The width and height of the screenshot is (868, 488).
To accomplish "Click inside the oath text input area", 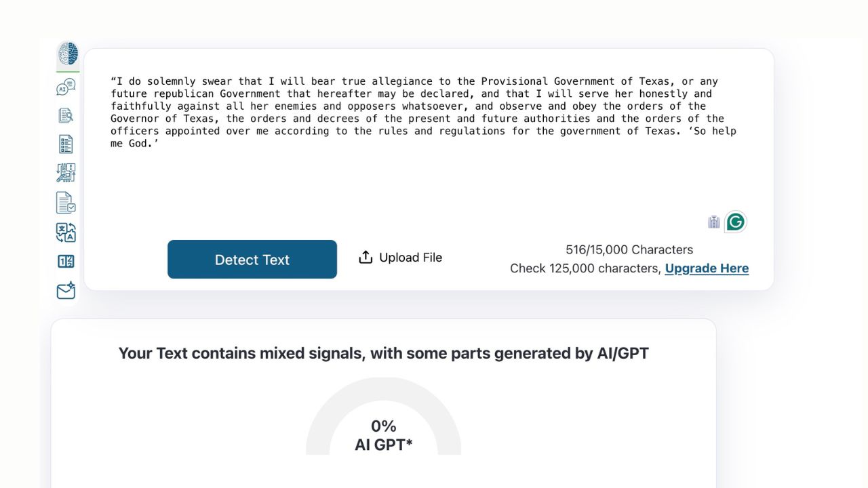I will pyautogui.click(x=427, y=169).
